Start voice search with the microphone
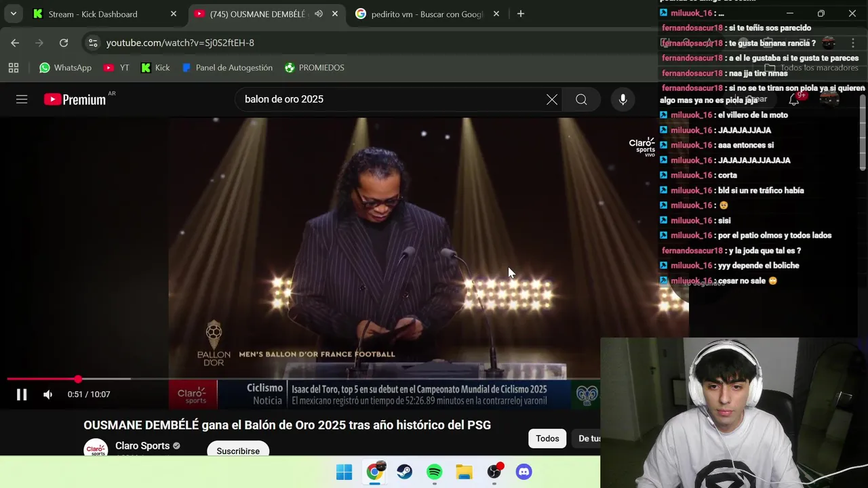 (623, 100)
